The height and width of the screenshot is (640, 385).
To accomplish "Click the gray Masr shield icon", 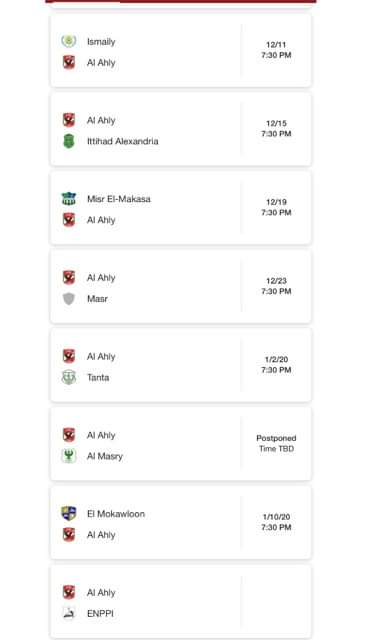I will [x=69, y=299].
